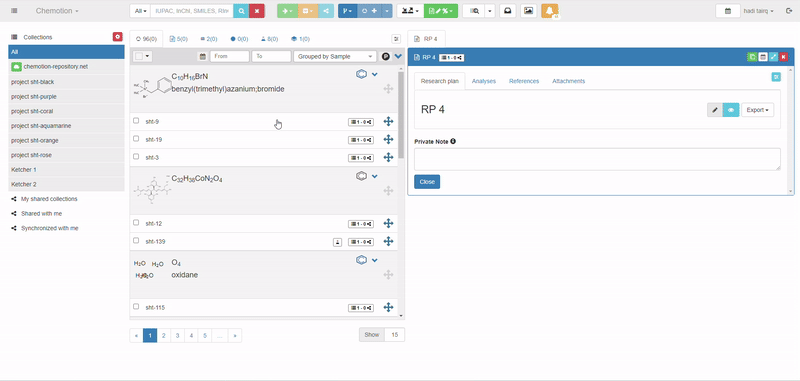The height and width of the screenshot is (381, 800).
Task: Open the chemotion-repository.net collection
Action: coord(66,67)
